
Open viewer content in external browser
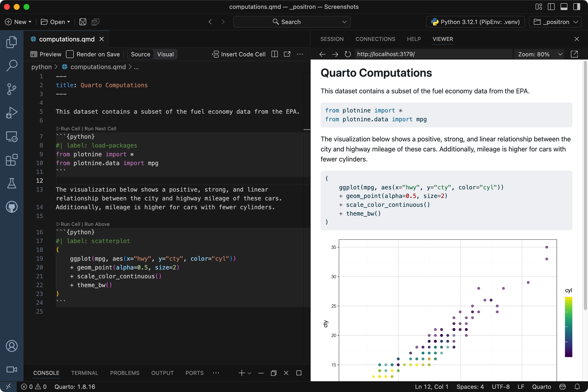click(575, 54)
